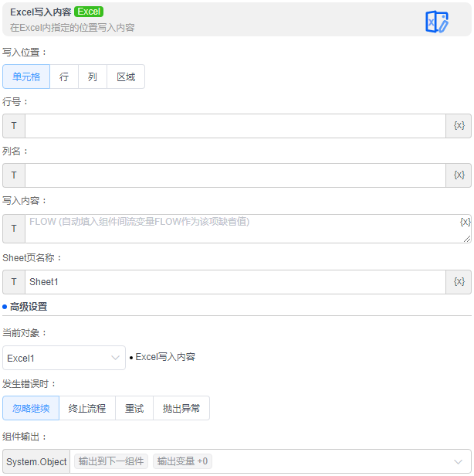Open variable picker for write content field
The width and height of the screenshot is (474, 476).
pos(465,222)
